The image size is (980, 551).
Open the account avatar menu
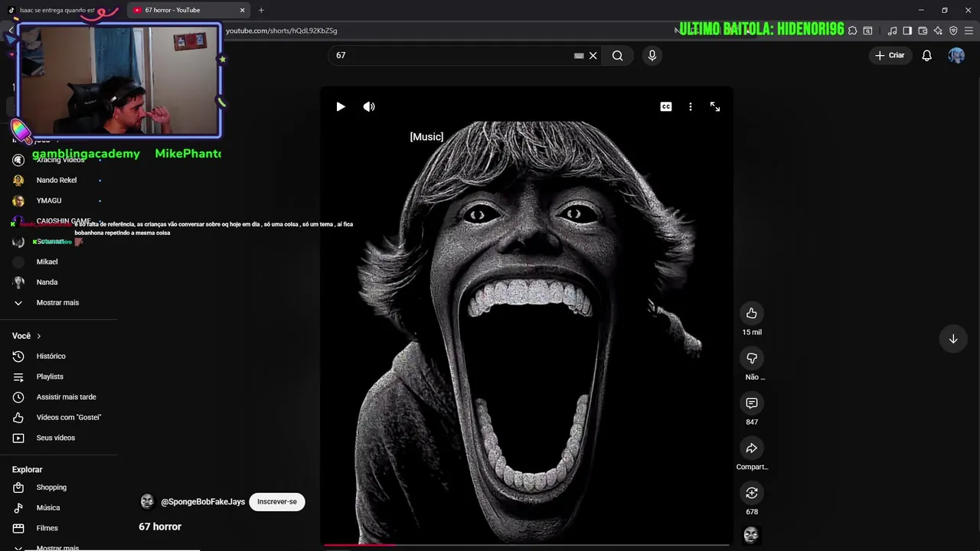[956, 55]
